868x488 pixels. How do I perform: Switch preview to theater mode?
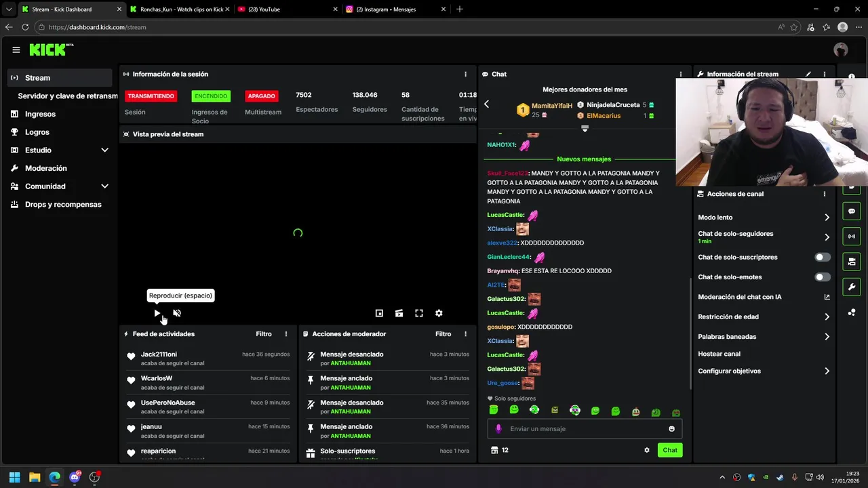pyautogui.click(x=399, y=313)
